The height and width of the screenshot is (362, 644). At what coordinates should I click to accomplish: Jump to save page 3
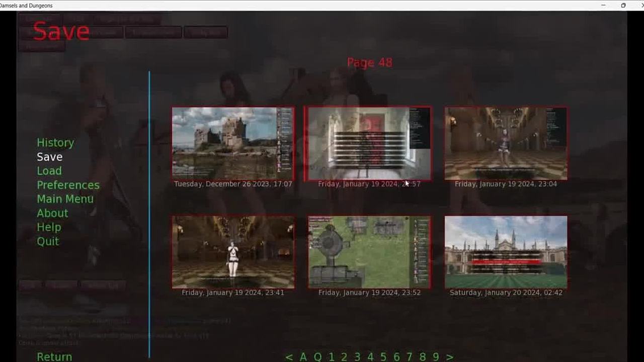[357, 357]
